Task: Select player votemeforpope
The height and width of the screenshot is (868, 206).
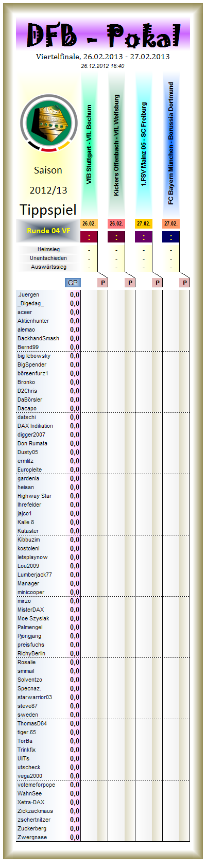Action: point(36,785)
